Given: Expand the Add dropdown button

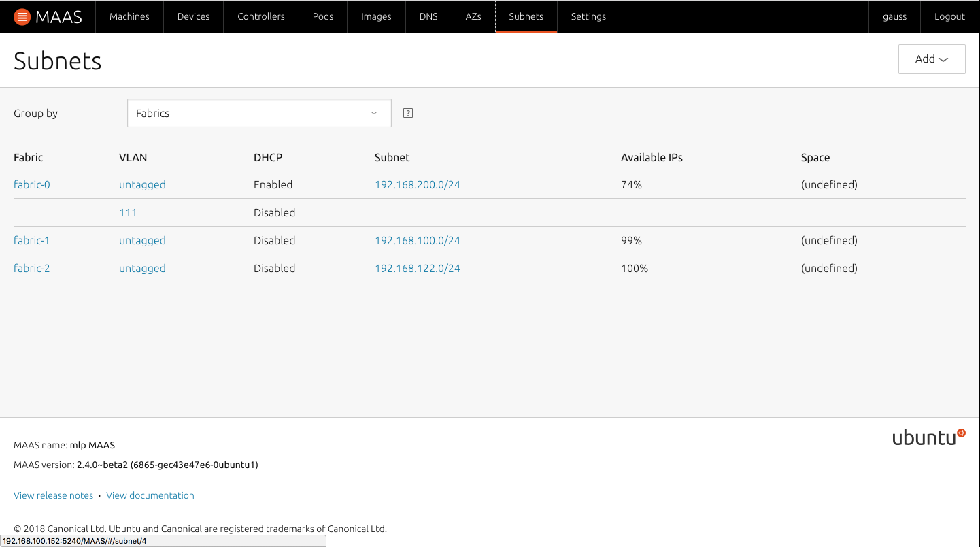Looking at the screenshot, I should point(932,59).
